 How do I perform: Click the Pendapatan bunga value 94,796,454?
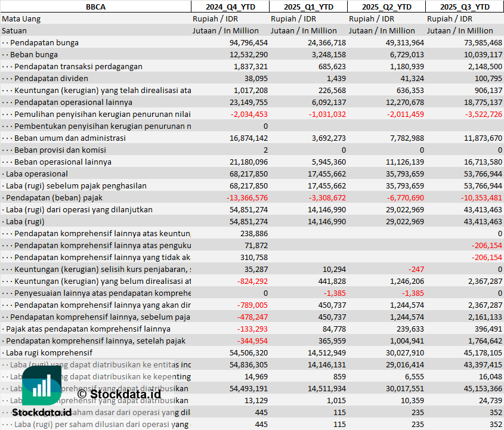[248, 42]
